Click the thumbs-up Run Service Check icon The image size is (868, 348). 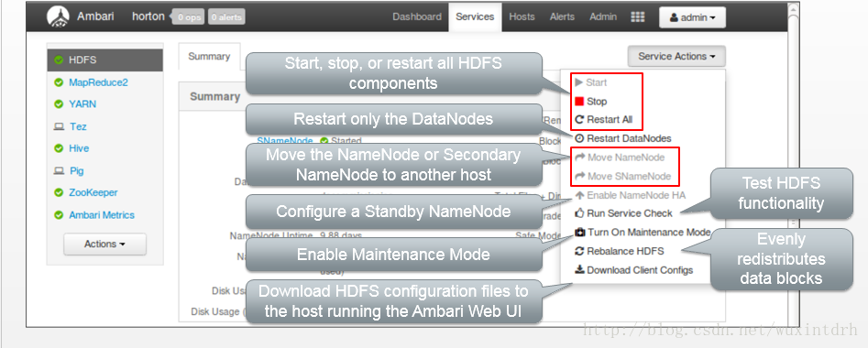tap(579, 213)
